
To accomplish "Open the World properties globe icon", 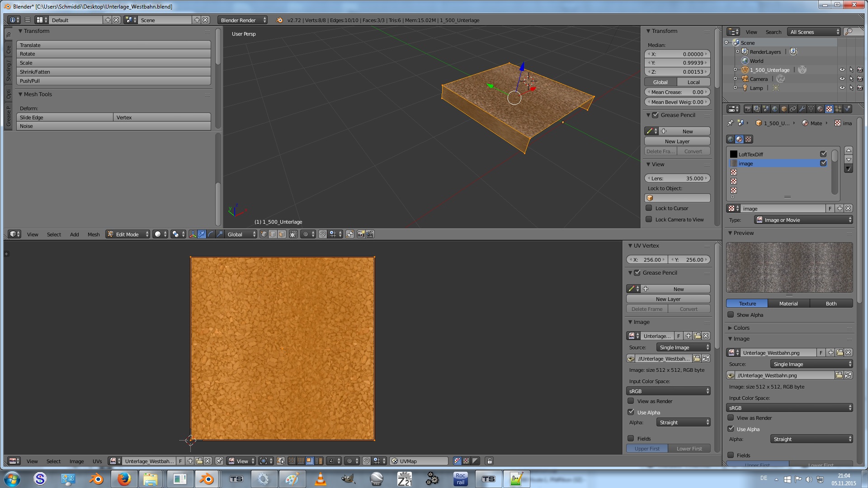I will point(775,109).
